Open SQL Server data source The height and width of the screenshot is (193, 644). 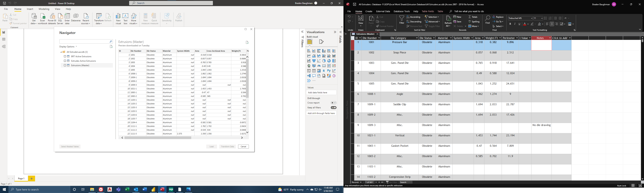pos(60,19)
